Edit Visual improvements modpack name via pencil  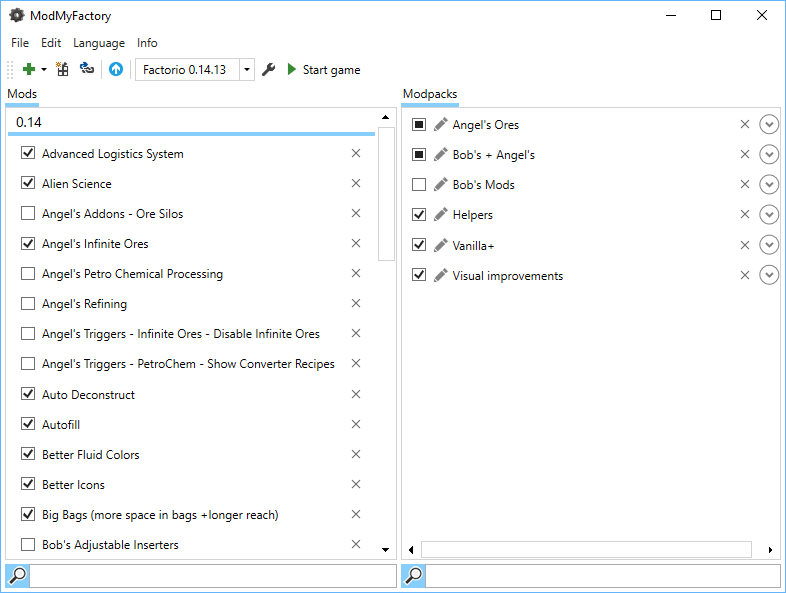(441, 275)
